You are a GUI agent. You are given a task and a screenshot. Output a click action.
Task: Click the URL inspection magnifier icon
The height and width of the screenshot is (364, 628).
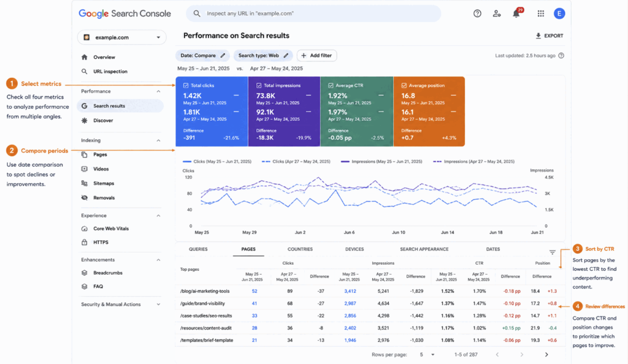tap(84, 72)
